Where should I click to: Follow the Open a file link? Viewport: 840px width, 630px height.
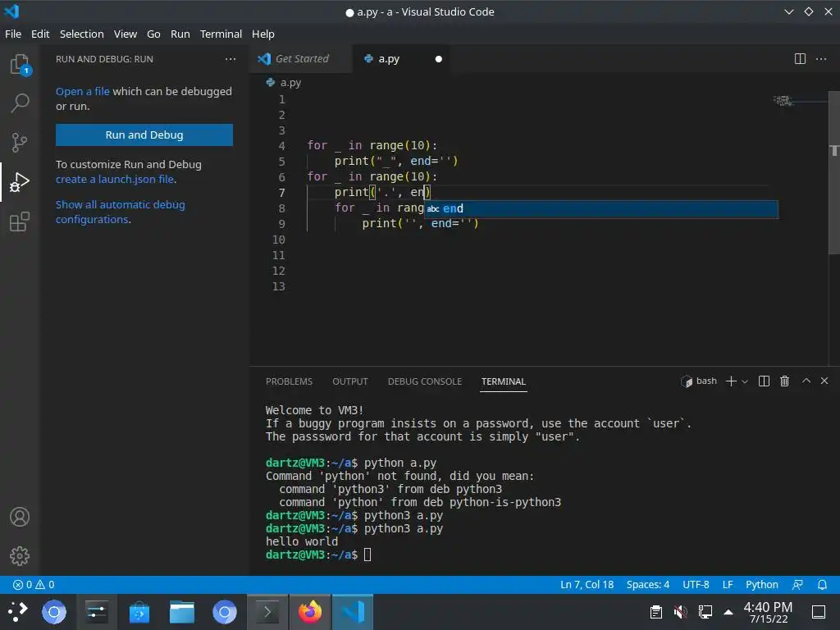pos(83,92)
